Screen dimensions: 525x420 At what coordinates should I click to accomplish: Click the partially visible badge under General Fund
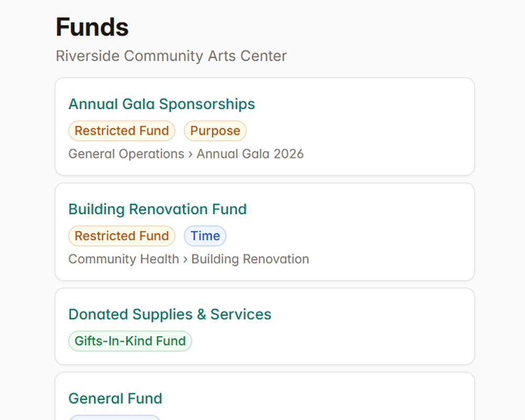click(x=114, y=417)
